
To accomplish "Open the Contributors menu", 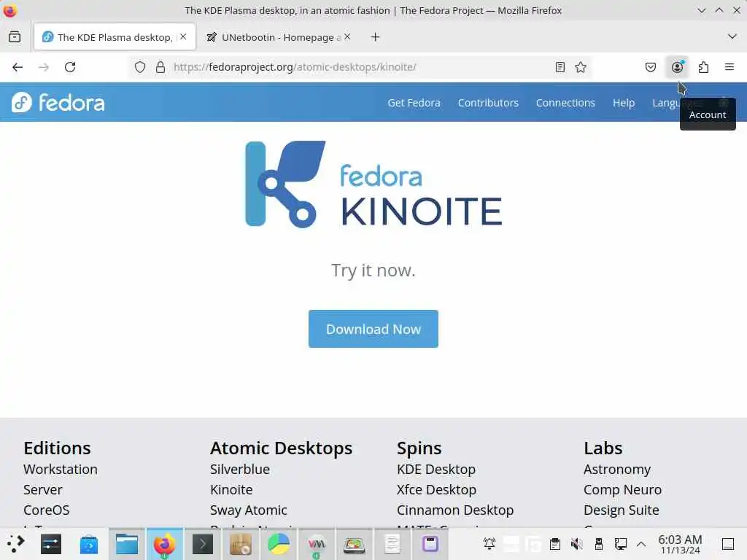I will click(488, 103).
